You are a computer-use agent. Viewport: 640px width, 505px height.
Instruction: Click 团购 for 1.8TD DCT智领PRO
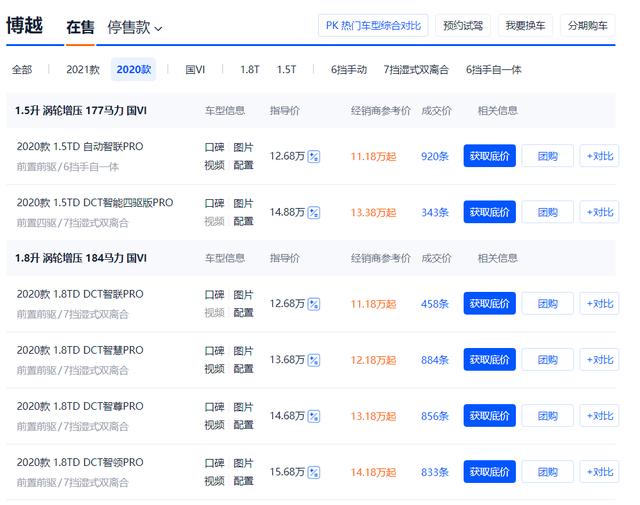(547, 472)
